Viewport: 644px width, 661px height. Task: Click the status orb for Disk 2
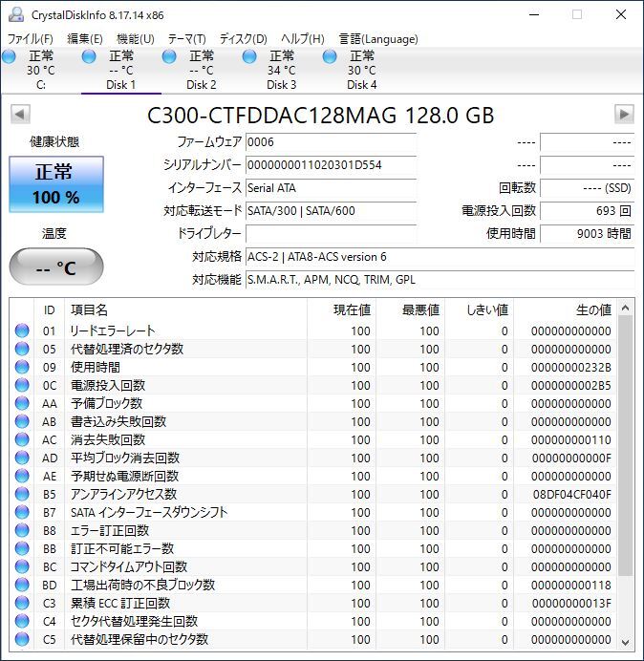pos(169,56)
